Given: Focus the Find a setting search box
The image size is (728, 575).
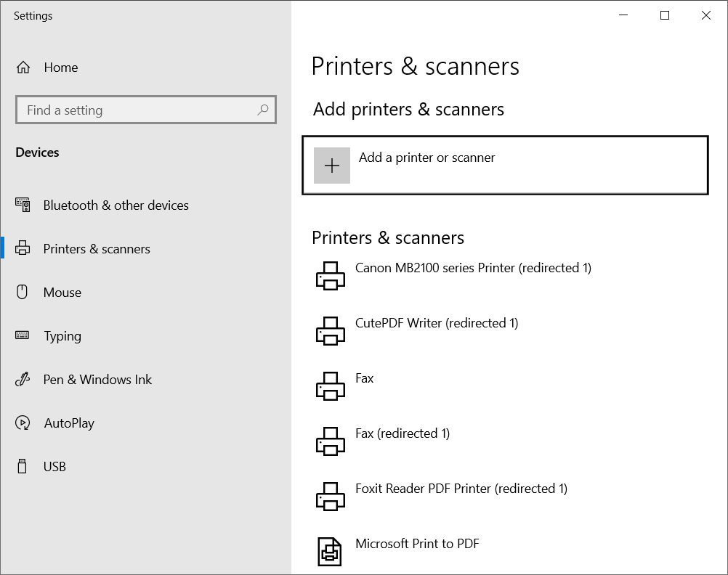Looking at the screenshot, I should [146, 110].
